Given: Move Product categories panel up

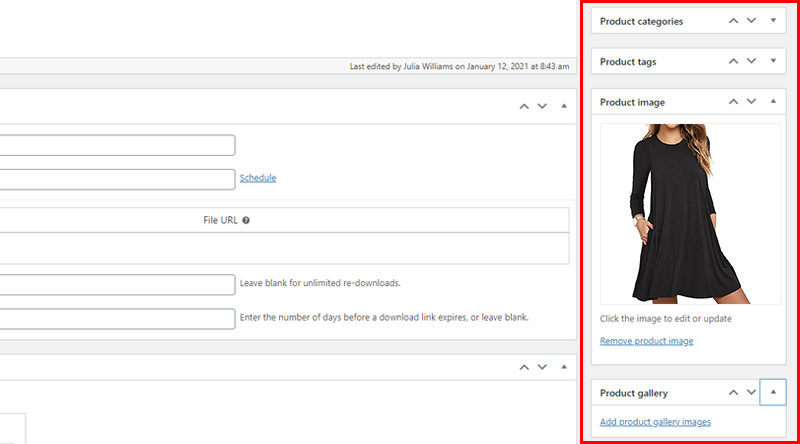Looking at the screenshot, I should 733,21.
